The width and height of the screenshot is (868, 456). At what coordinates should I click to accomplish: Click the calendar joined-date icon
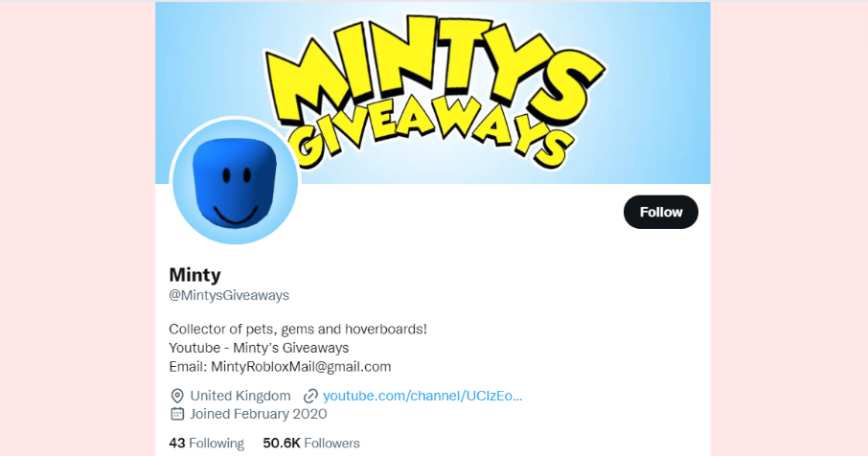click(177, 414)
